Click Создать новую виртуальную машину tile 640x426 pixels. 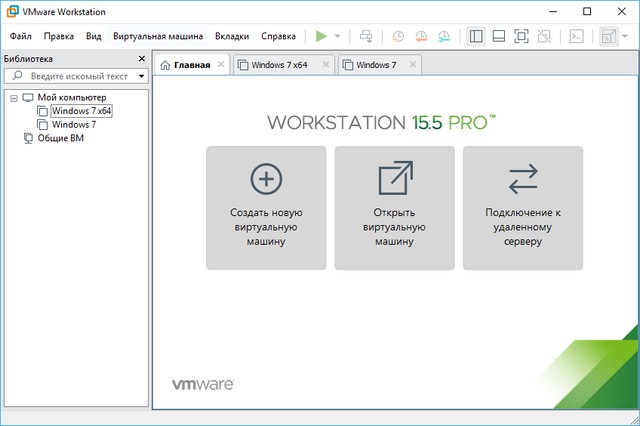266,207
